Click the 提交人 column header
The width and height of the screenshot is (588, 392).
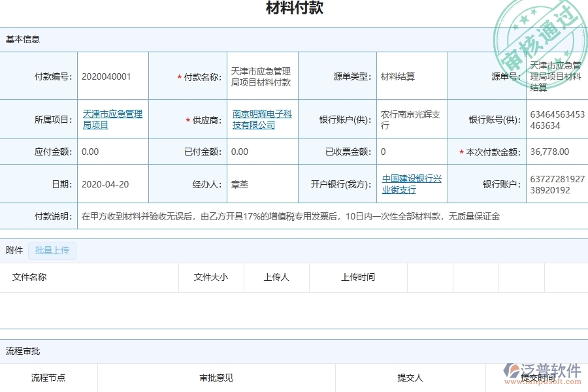click(x=410, y=378)
